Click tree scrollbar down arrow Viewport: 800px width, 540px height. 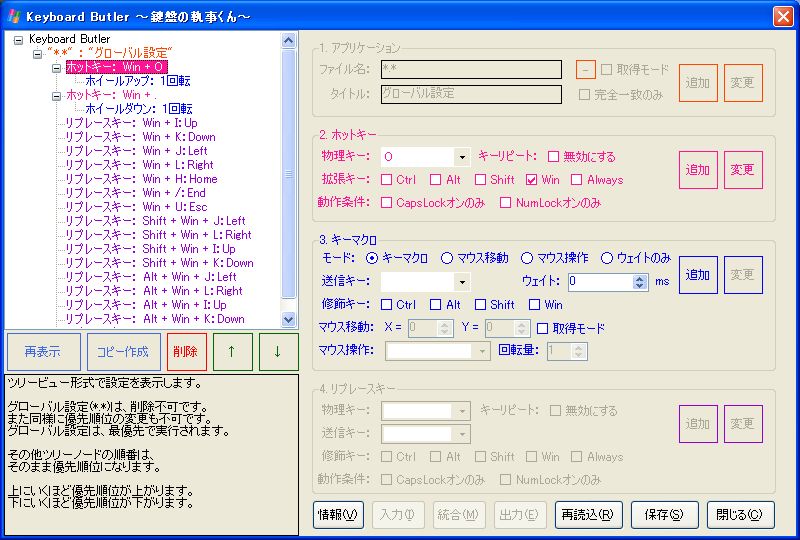(288, 320)
